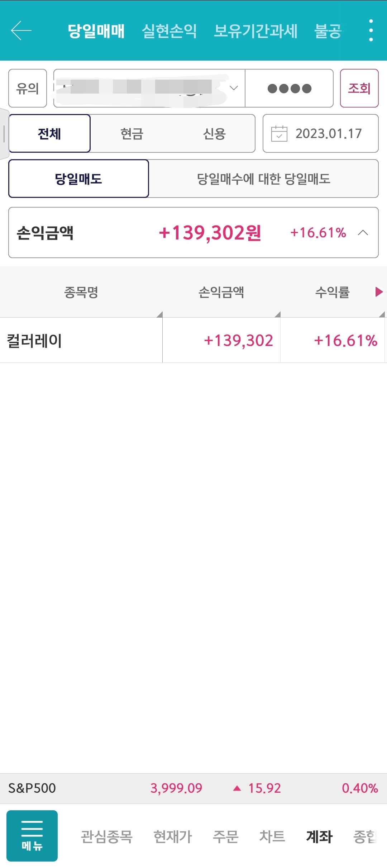Tap the password input field
The width and height of the screenshot is (387, 868).
[x=289, y=88]
